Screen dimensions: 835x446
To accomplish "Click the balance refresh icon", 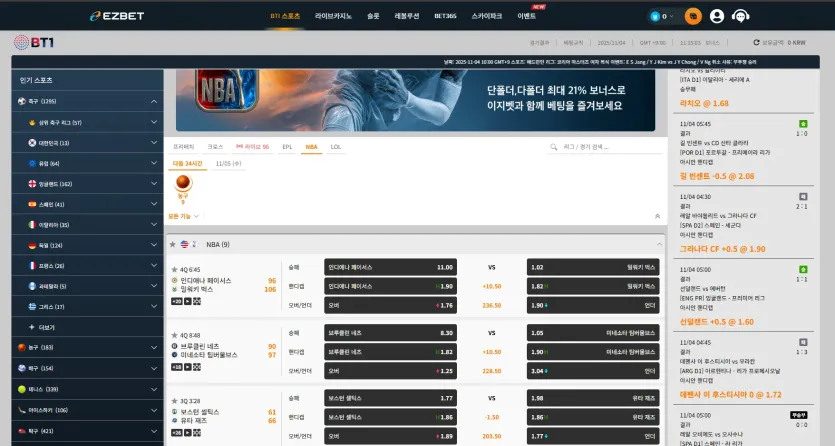I will tap(756, 43).
